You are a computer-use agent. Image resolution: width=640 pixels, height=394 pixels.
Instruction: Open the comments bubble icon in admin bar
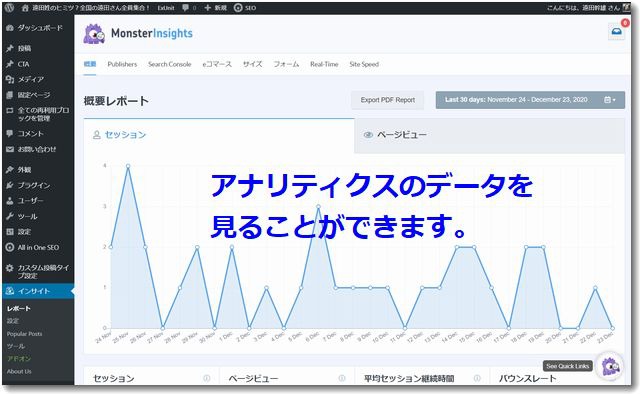click(186, 8)
